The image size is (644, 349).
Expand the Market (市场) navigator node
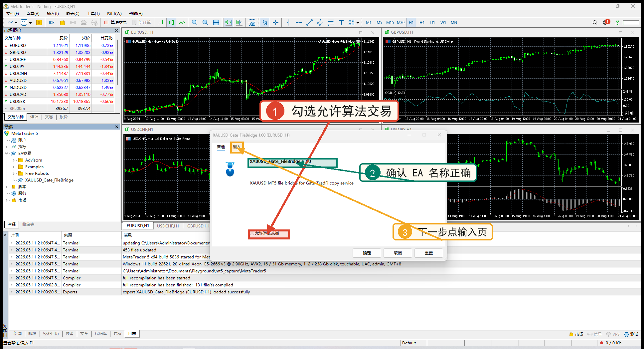tap(7, 200)
